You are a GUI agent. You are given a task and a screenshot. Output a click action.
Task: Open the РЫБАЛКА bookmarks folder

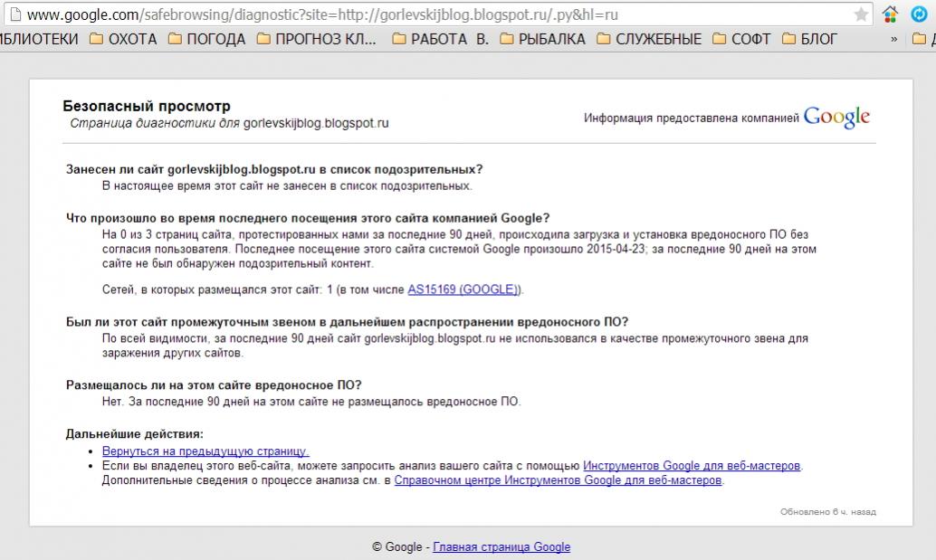[x=542, y=39]
